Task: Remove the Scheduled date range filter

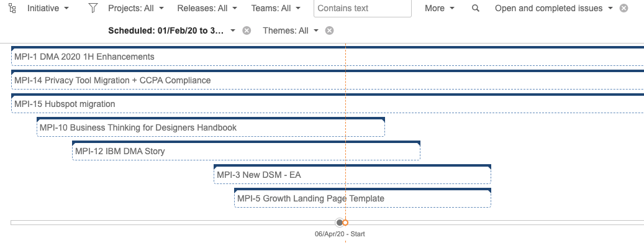Action: point(247,31)
